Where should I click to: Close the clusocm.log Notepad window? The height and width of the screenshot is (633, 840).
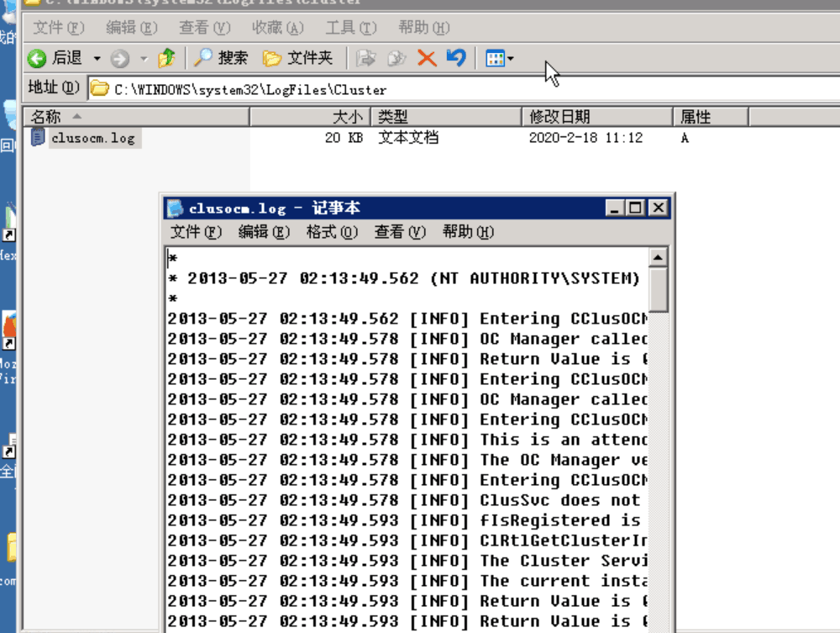[x=659, y=208]
